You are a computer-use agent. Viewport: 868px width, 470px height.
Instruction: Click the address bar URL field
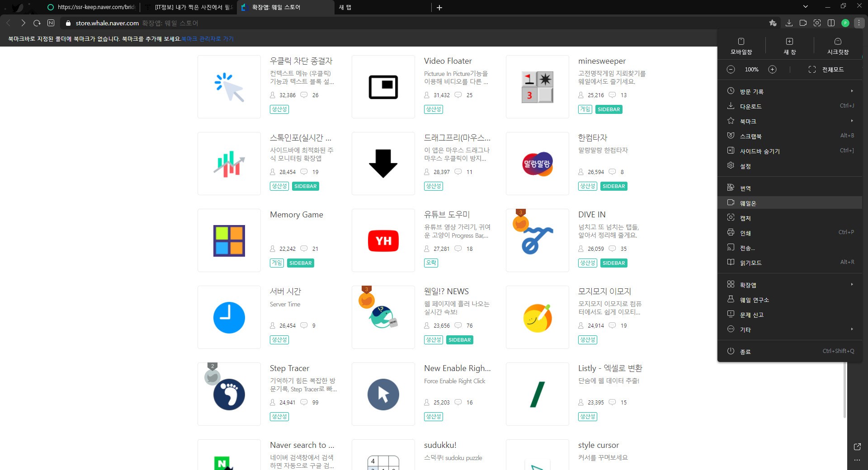pos(414,23)
